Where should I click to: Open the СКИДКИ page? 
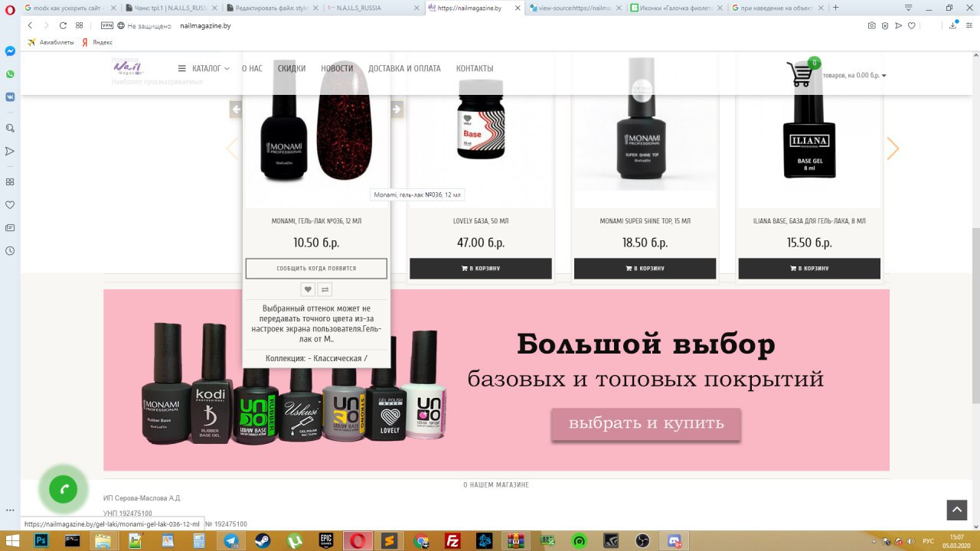coord(292,68)
